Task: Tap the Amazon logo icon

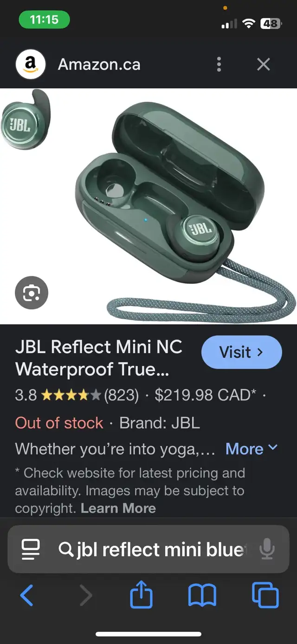Action: (x=31, y=65)
